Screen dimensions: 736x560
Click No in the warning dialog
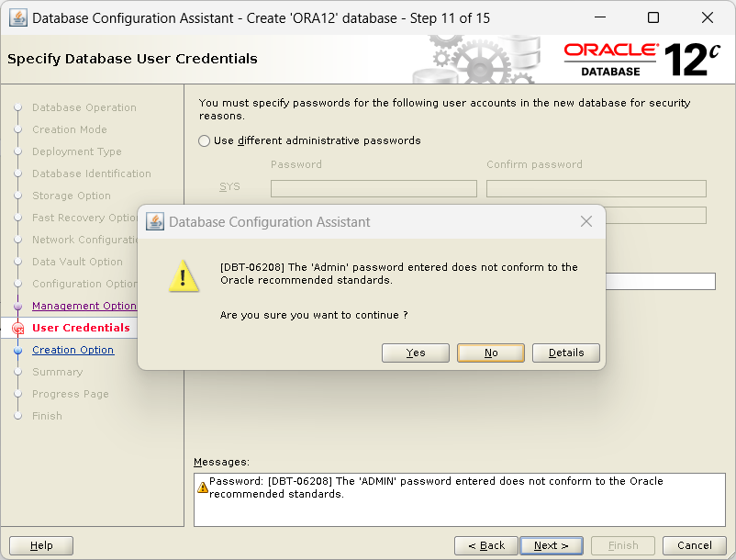490,353
